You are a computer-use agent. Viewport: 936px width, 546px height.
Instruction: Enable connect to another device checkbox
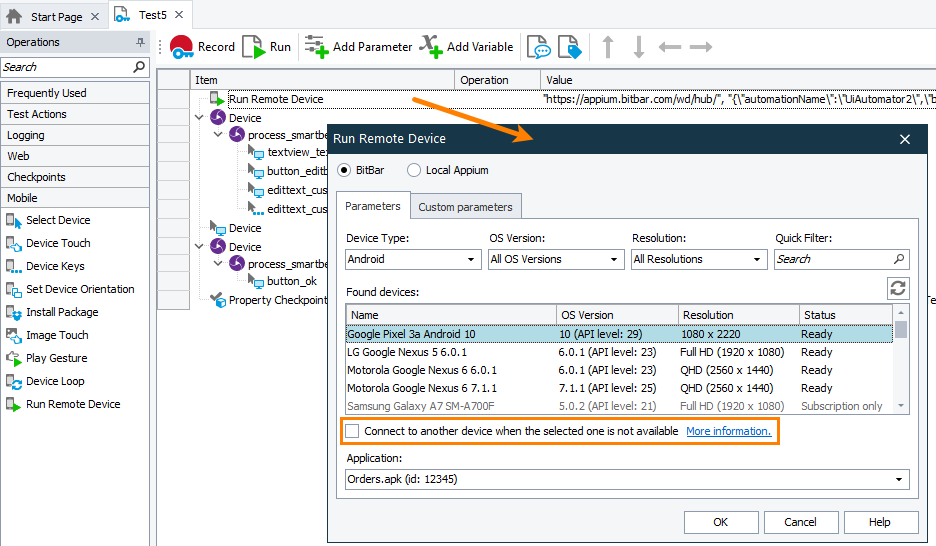[x=352, y=431]
